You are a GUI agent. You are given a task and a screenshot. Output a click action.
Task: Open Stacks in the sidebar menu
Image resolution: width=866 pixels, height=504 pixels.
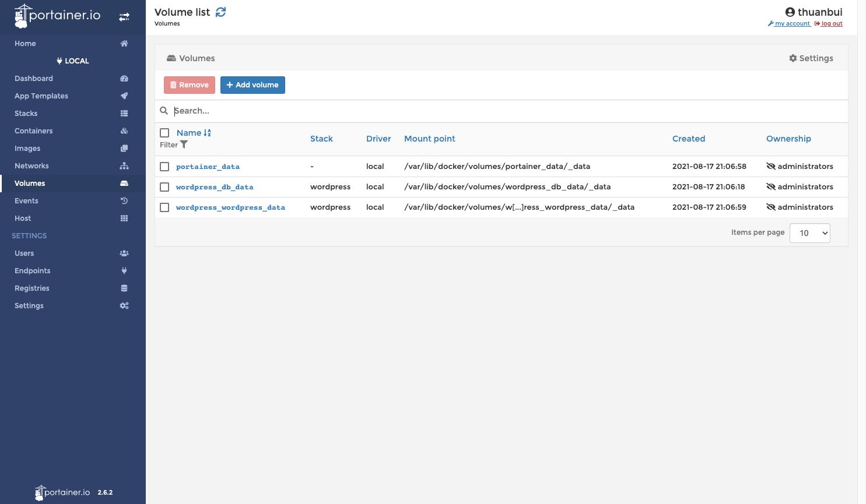pos(26,114)
